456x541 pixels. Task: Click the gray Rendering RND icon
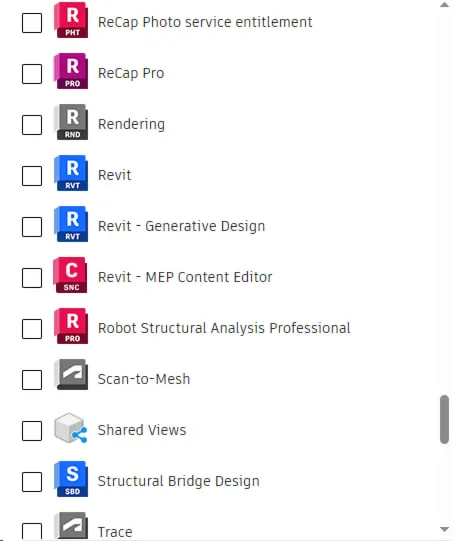[x=71, y=122]
